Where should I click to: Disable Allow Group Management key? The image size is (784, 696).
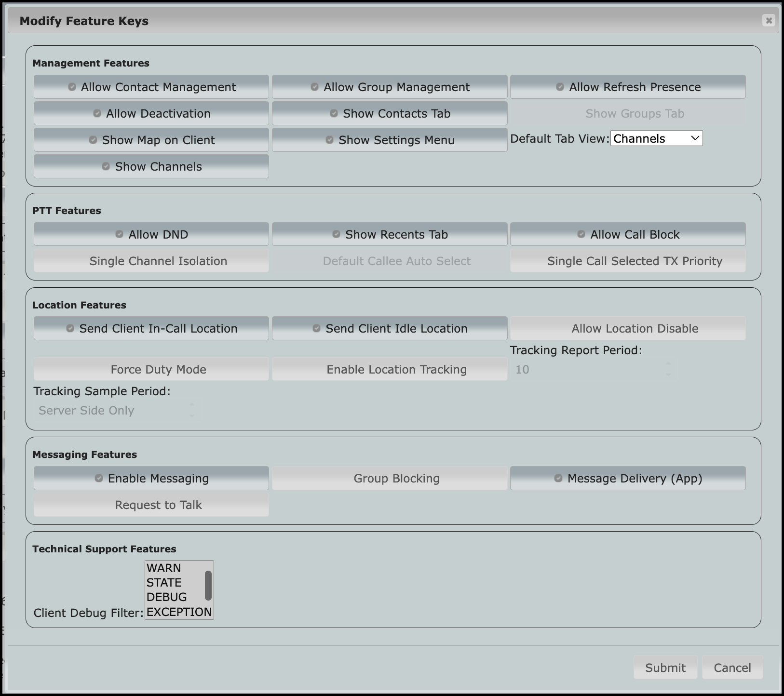(x=389, y=87)
